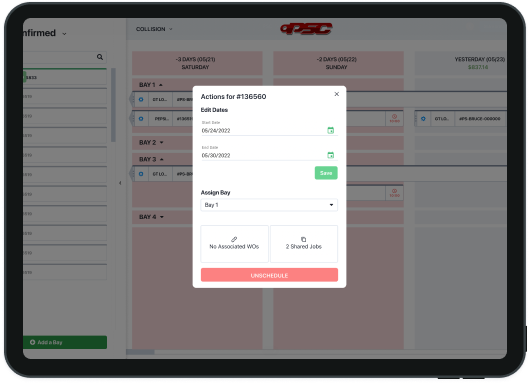530x384 pixels.
Task: Click the horizontal scrollbar at bottom
Action: click(x=140, y=352)
